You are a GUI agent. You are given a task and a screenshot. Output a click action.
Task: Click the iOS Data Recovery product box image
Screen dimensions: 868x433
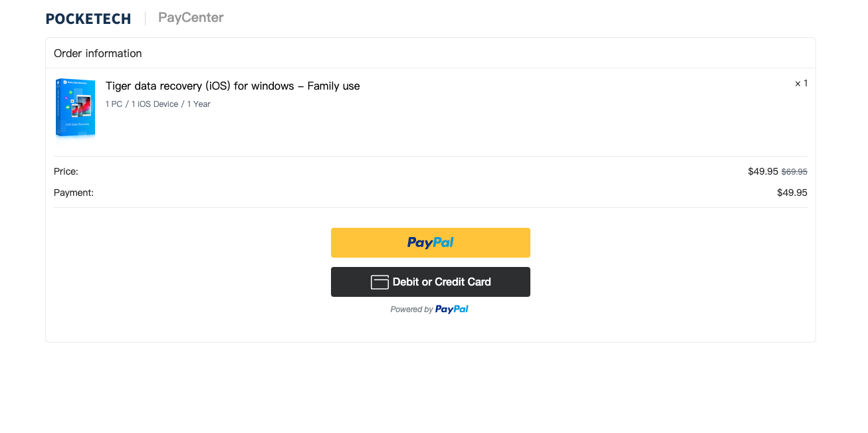coord(75,108)
